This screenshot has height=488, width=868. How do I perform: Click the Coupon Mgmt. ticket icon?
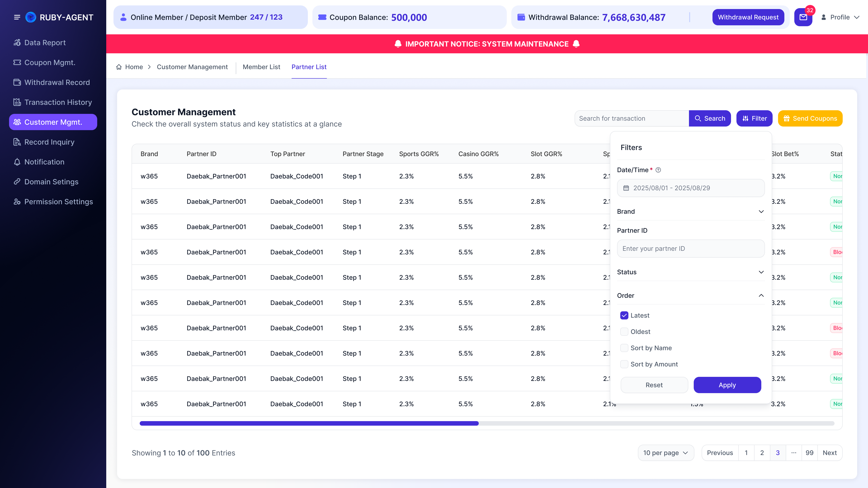[x=17, y=63]
